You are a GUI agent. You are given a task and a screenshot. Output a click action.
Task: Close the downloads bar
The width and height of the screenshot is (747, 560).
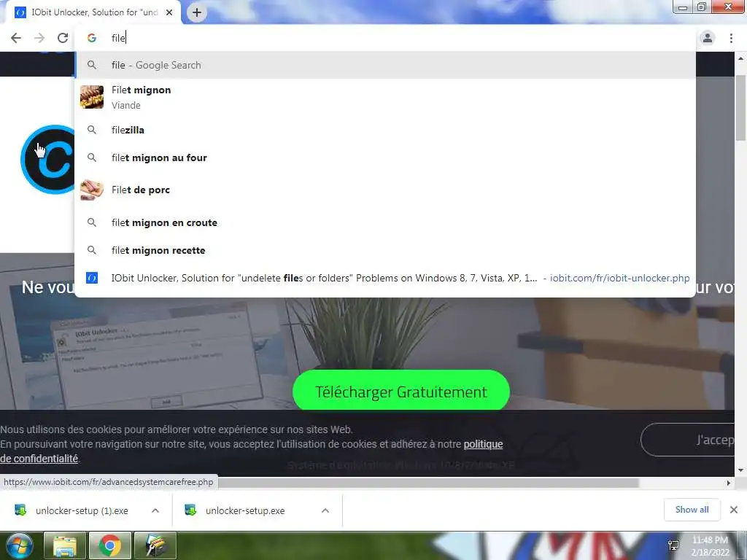point(734,510)
